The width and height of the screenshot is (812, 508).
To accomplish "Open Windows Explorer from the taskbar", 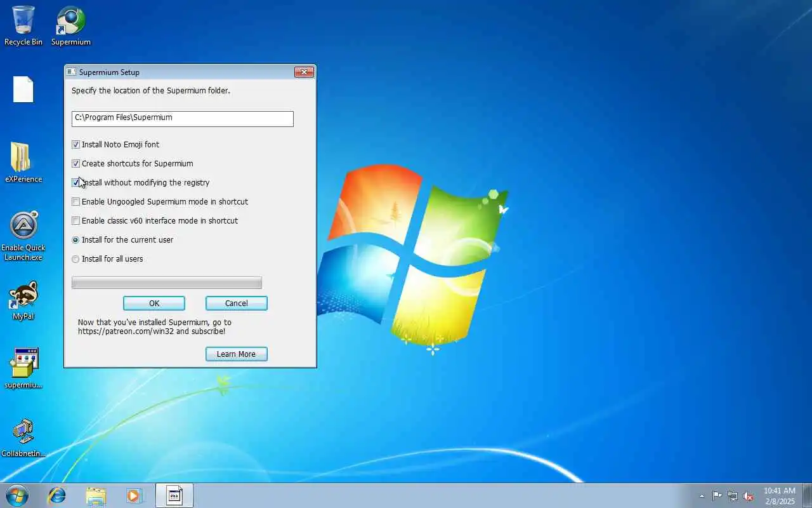I will pos(96,495).
